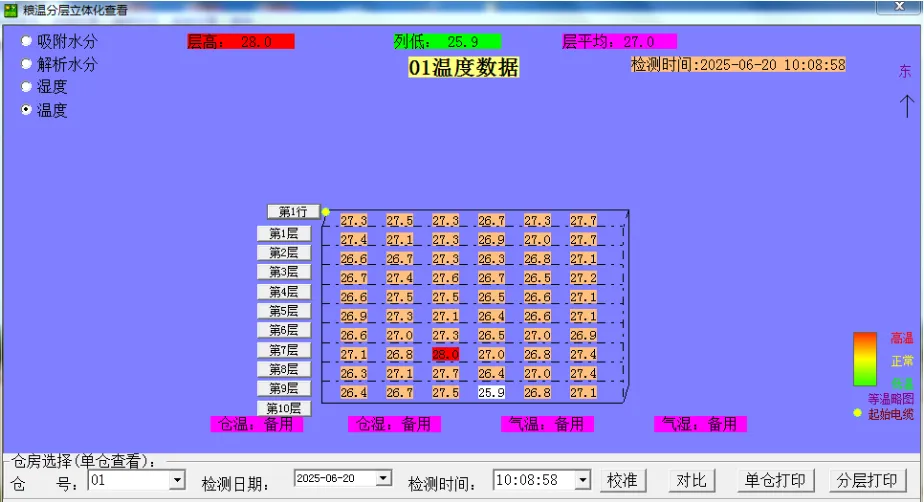The height and width of the screenshot is (502, 924).
Task: Click the 仓温: 备用 label
Action: (x=257, y=424)
